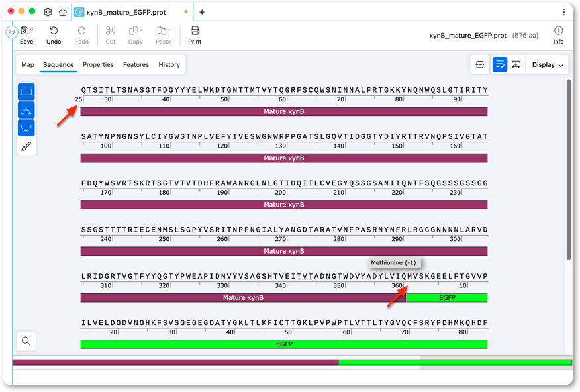Copy the selection
Viewport: 580px width, 392px height.
134,30
